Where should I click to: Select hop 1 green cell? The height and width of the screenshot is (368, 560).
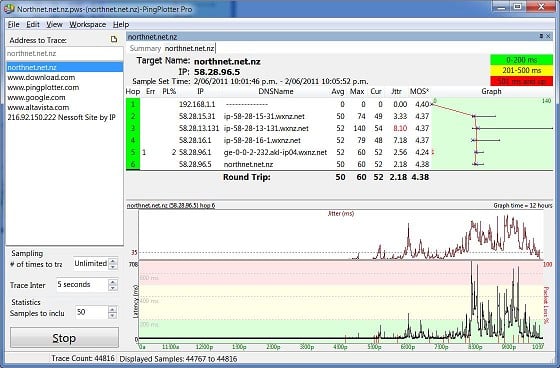click(x=133, y=104)
